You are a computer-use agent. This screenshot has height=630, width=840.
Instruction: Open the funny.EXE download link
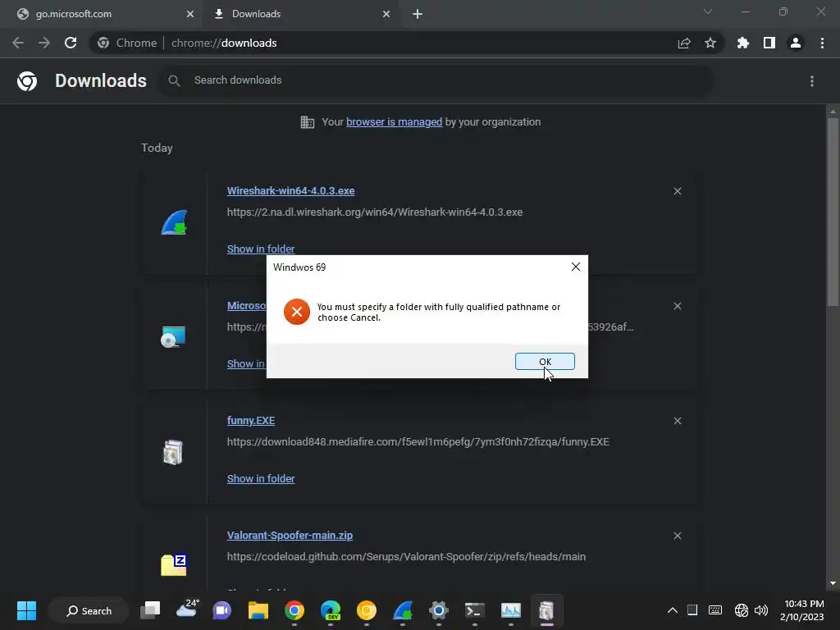251,421
